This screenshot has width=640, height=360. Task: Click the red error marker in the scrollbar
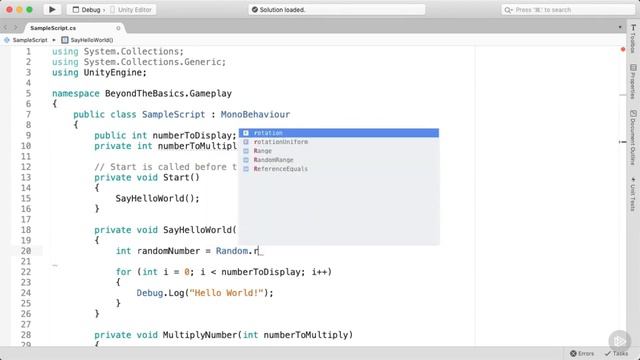point(623,50)
